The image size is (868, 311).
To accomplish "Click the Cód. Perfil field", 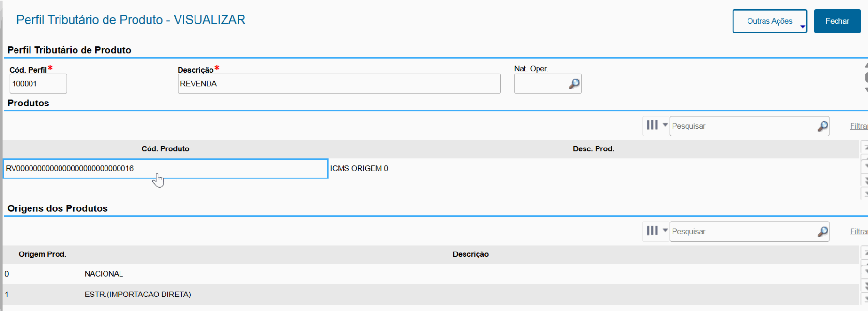I will (x=38, y=84).
